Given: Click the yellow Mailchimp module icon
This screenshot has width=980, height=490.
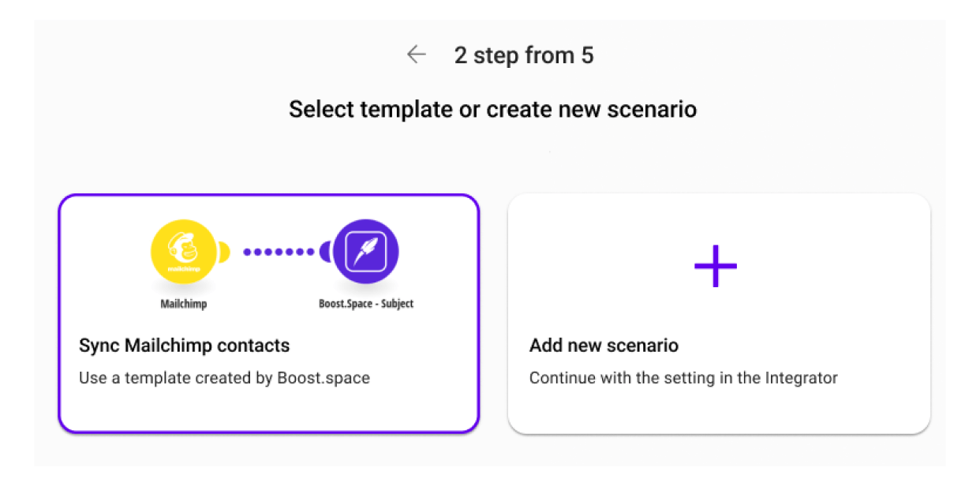Looking at the screenshot, I should click(x=183, y=252).
